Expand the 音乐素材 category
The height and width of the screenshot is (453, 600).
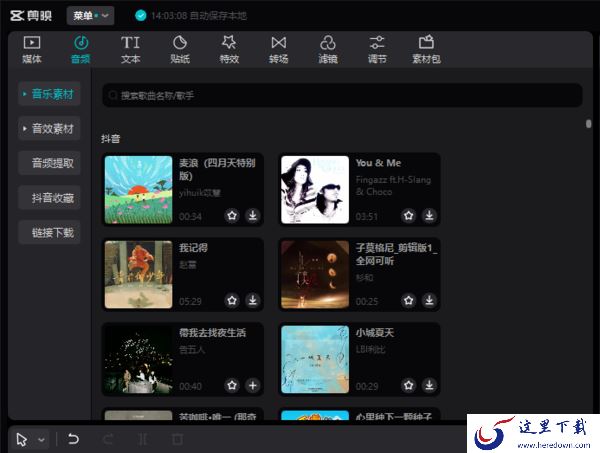tap(49, 94)
